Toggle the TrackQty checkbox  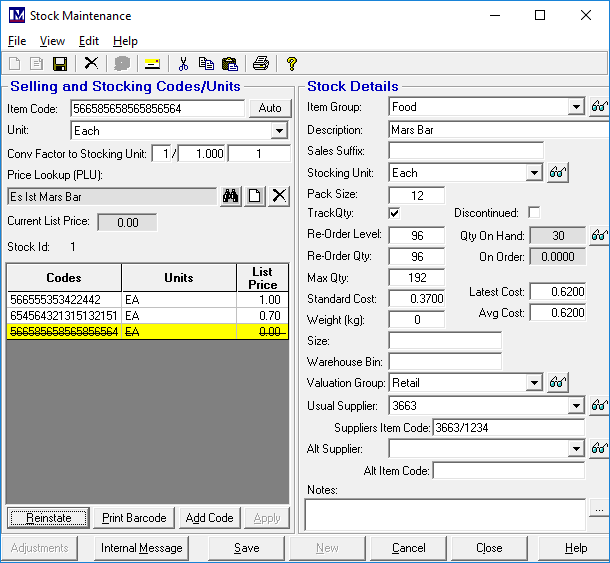[x=394, y=213]
